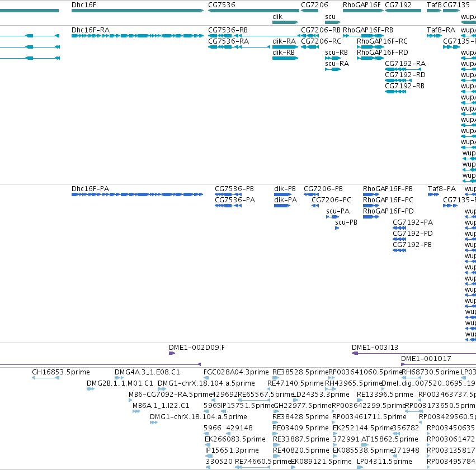Screen dimensions: 476x470
Task: Click the CG7192-RD transcript label
Action: (x=406, y=75)
